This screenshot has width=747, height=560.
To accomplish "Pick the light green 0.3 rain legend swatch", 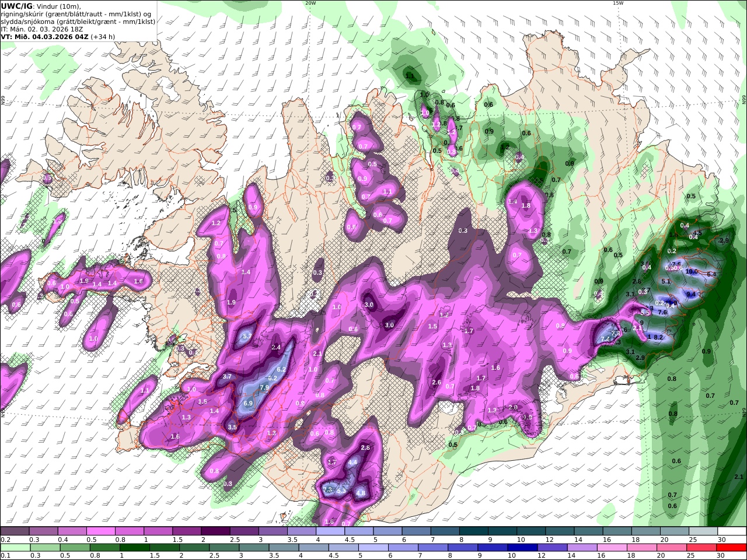I will (46, 547).
